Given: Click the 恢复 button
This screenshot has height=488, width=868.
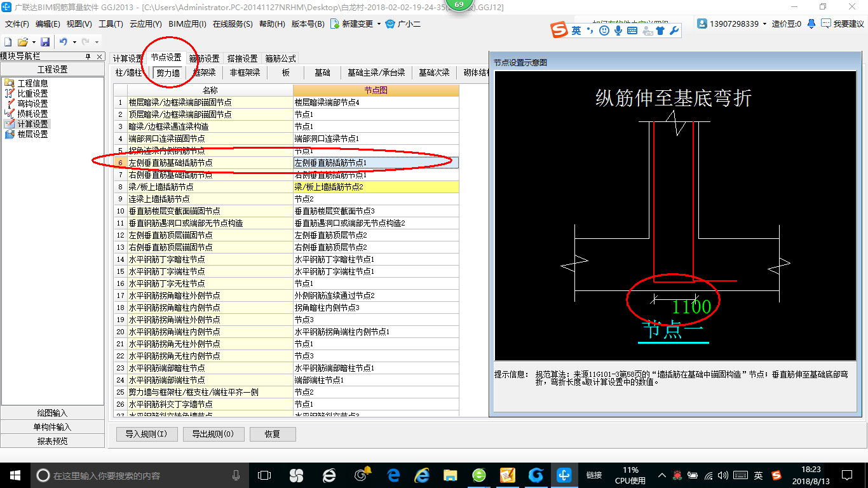Looking at the screenshot, I should click(x=273, y=434).
